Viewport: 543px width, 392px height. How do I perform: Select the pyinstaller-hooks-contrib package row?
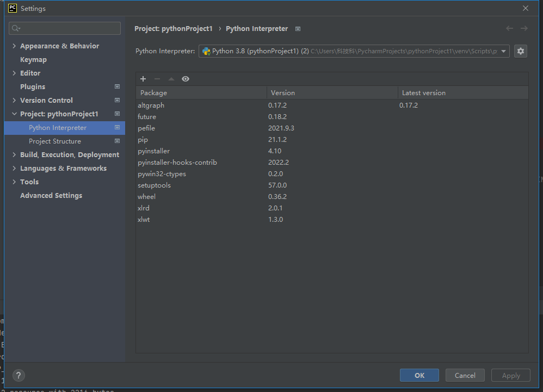pos(332,162)
